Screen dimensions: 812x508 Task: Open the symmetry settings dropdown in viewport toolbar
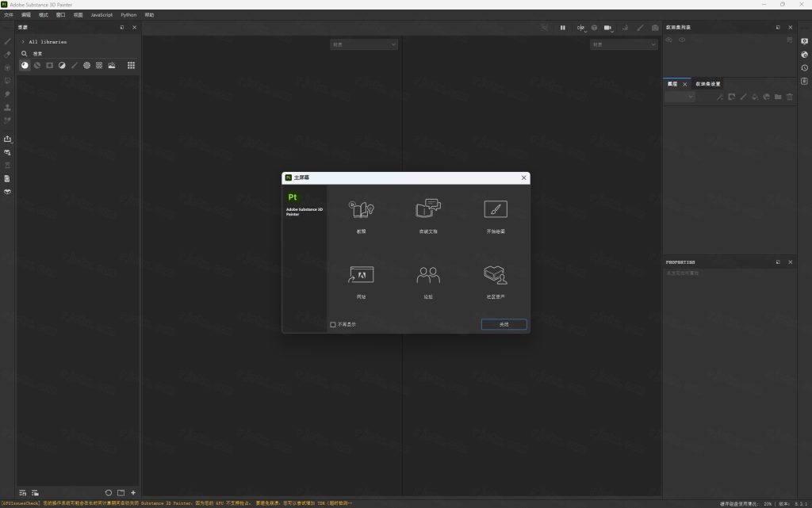pyautogui.click(x=581, y=28)
